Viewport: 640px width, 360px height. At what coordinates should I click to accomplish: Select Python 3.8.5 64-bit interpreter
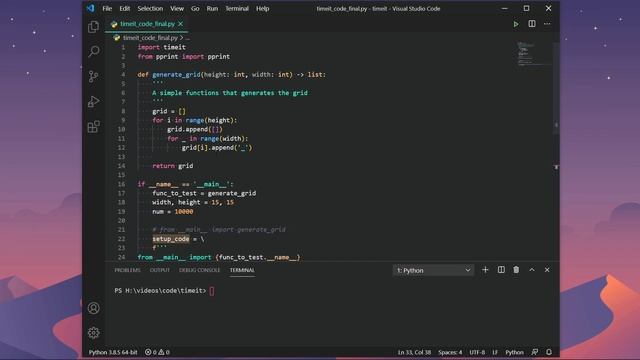coord(113,352)
